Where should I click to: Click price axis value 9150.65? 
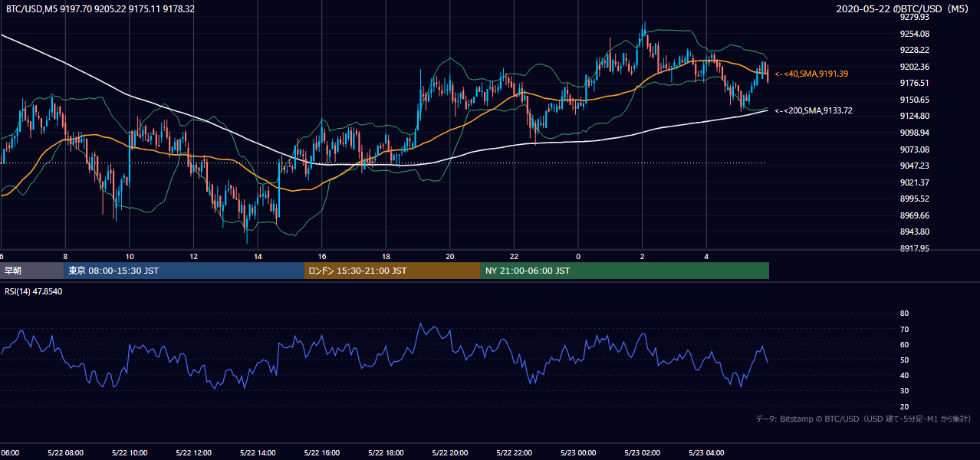point(915,100)
